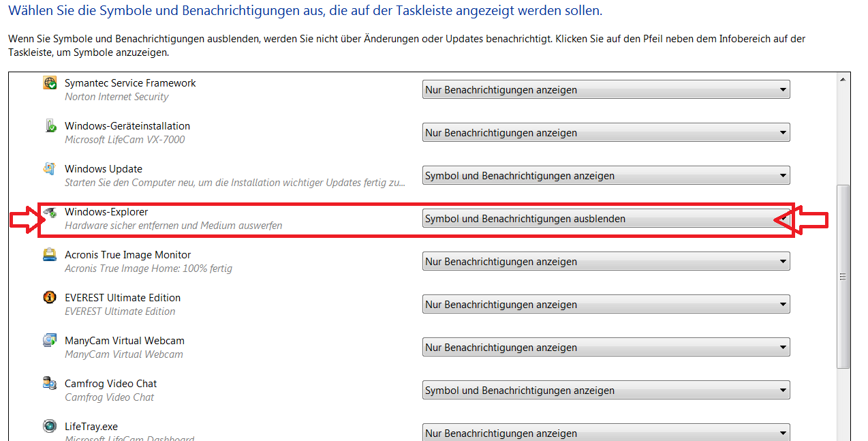The image size is (868, 441).
Task: Click the ManyCam Virtual Webcam icon
Action: click(50, 341)
